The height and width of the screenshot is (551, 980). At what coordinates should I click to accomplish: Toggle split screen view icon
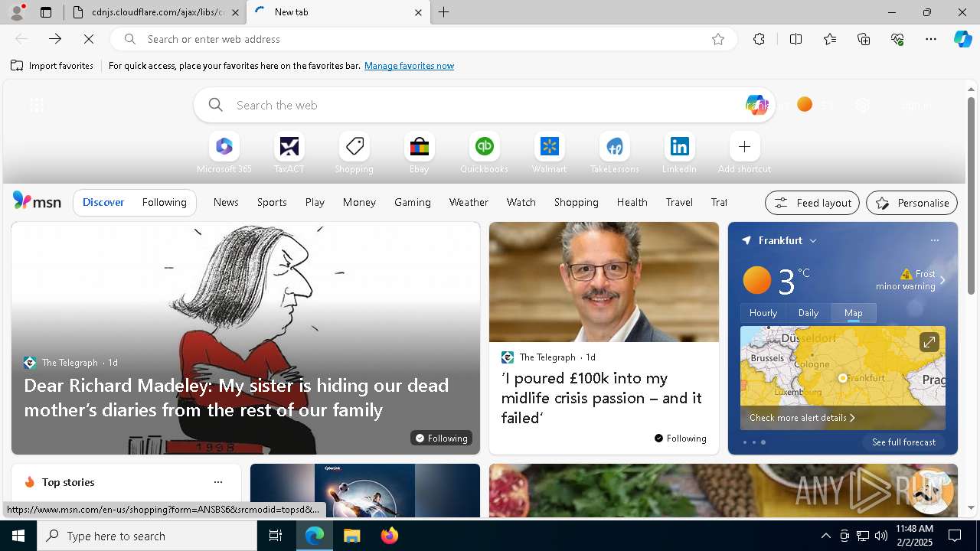click(795, 39)
